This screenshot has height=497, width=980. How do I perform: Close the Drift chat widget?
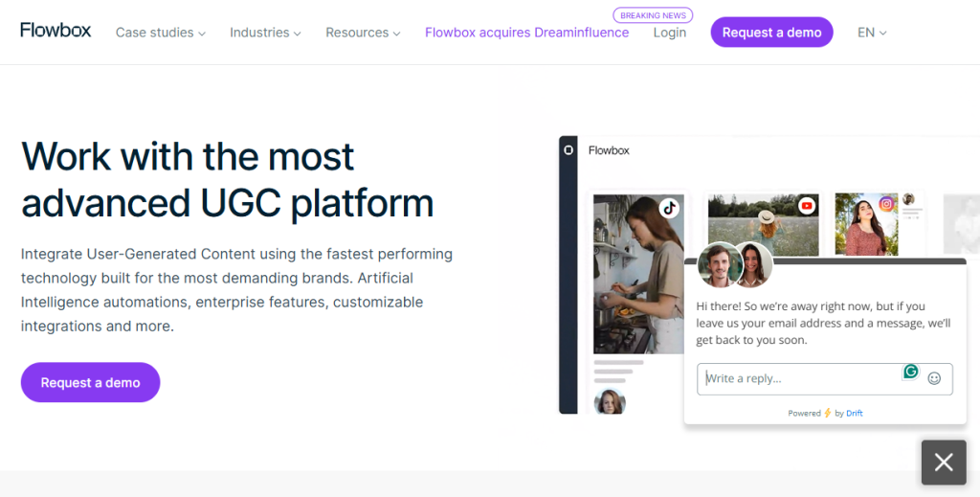click(x=944, y=463)
